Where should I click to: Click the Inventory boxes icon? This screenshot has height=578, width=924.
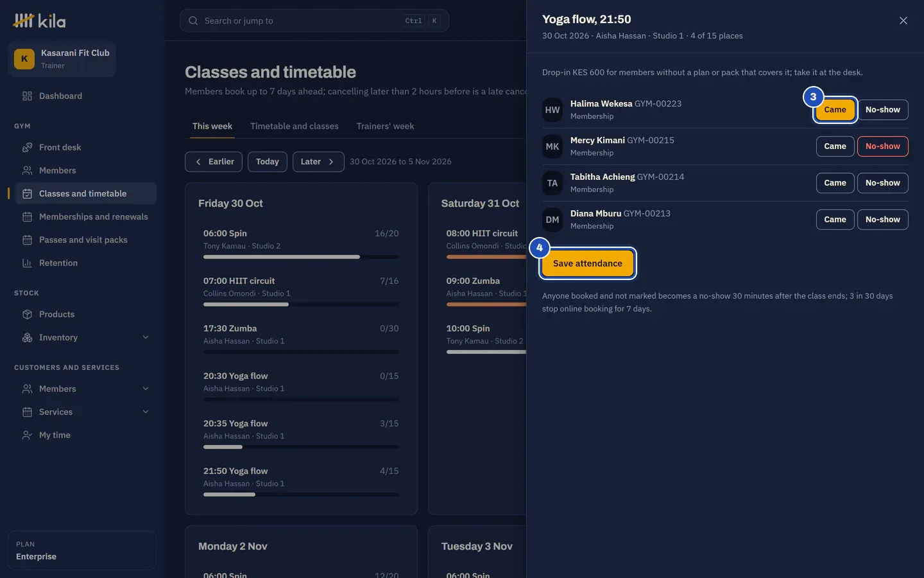point(27,337)
